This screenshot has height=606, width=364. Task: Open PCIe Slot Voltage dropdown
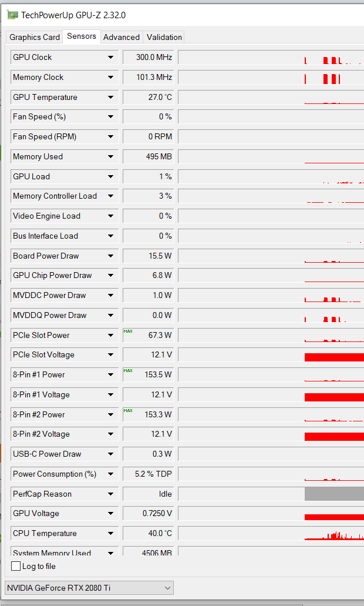tap(110, 355)
